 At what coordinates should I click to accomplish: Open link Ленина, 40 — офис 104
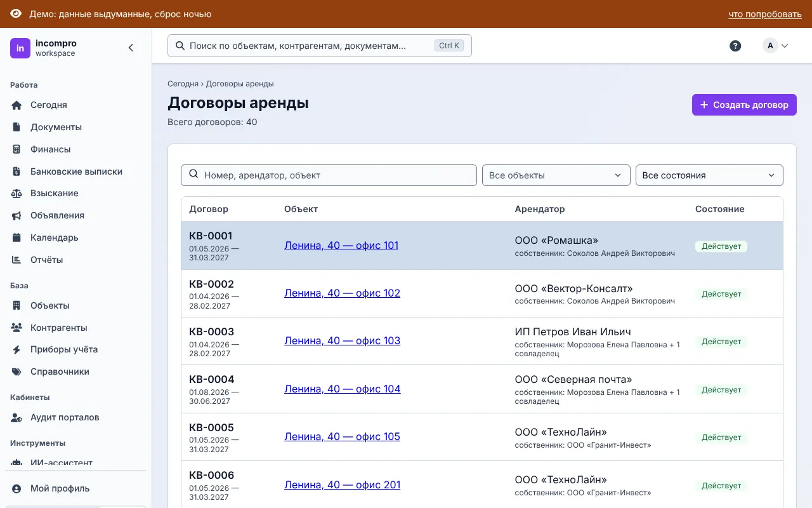[342, 389]
